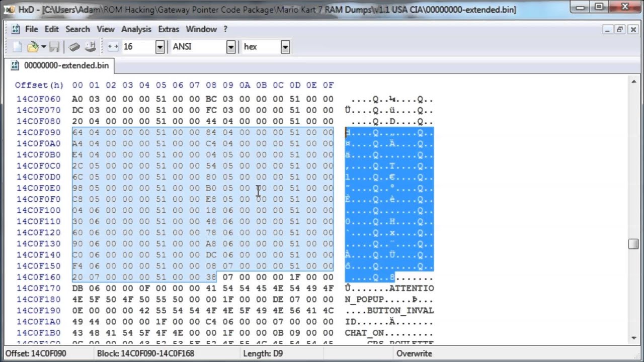Click the CHAT_ON decoded text
The height and width of the screenshot is (362, 644).
(x=364, y=332)
